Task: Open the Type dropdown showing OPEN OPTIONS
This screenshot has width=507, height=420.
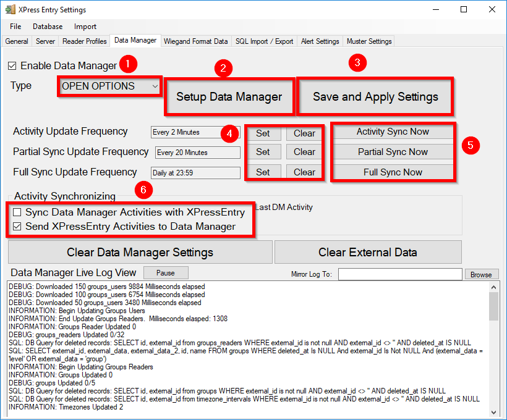Action: click(109, 86)
